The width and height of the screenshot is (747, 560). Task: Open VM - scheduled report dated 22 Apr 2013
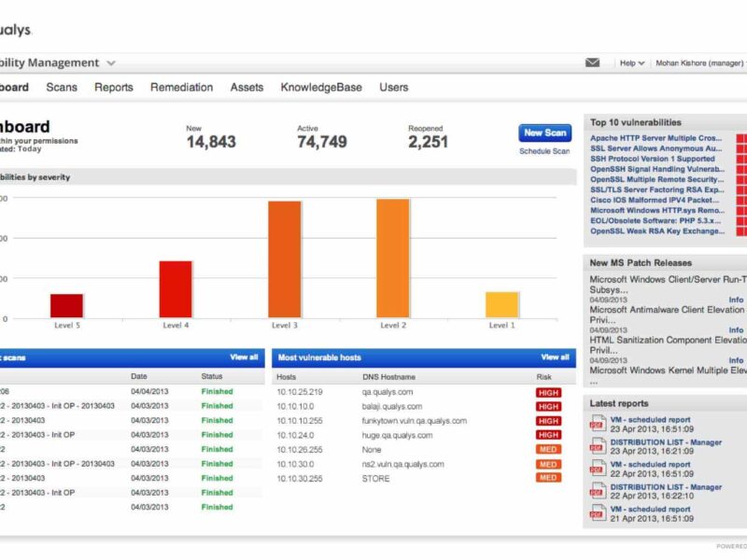click(650, 464)
